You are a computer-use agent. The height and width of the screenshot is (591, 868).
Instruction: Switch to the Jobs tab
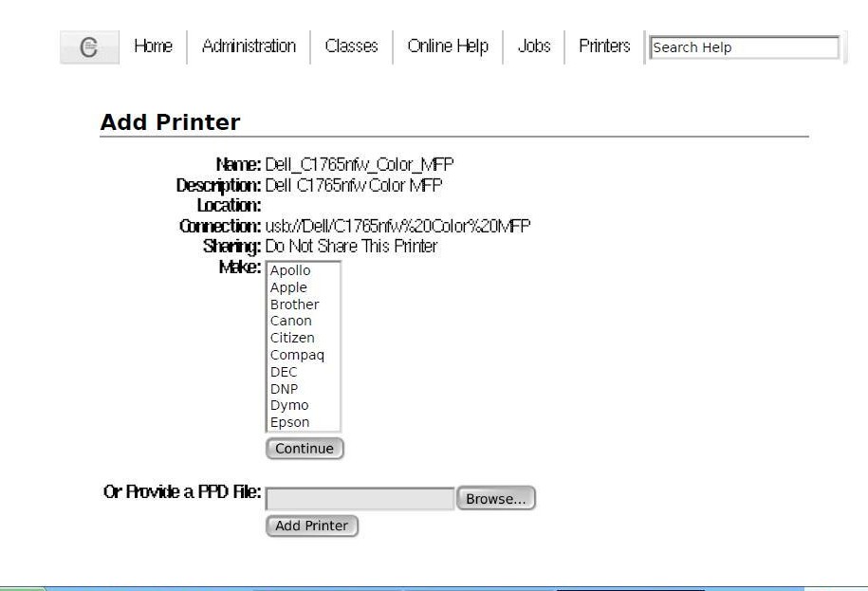(534, 46)
